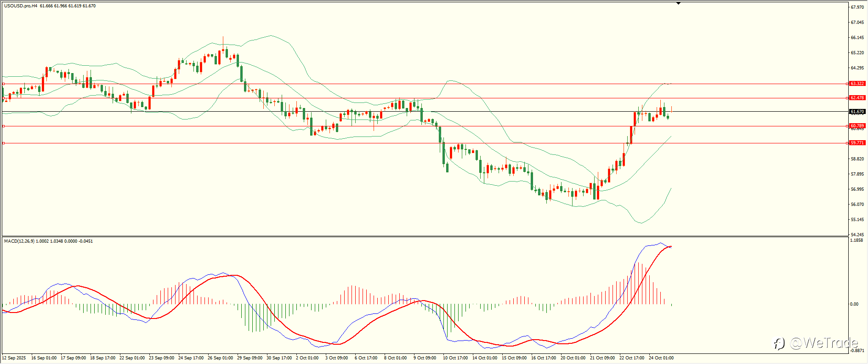Click the MACD(12,26,9) indicator label
This screenshot has height=364, width=868.
click(19, 241)
